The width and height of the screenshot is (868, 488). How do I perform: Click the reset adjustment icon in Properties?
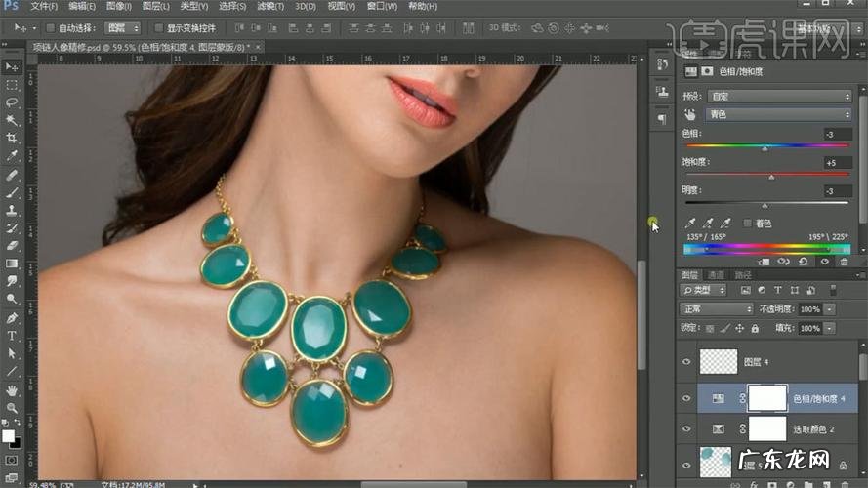[x=803, y=262]
